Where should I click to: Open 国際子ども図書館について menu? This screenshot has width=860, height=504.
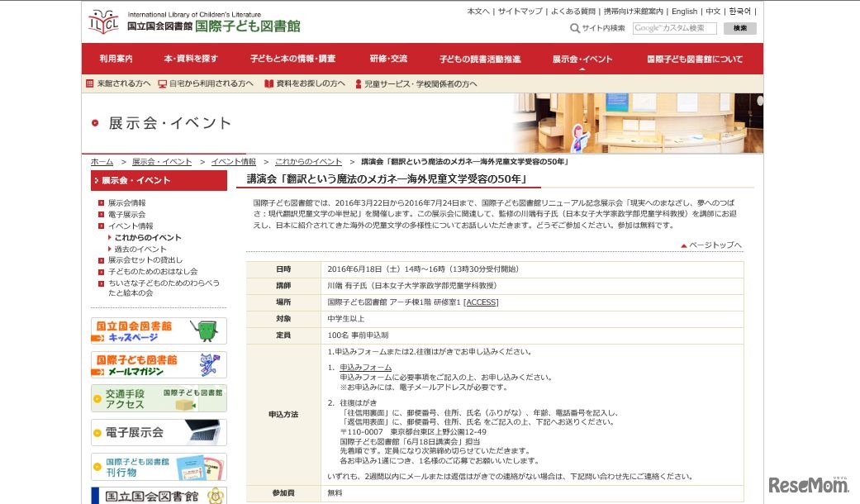click(695, 59)
